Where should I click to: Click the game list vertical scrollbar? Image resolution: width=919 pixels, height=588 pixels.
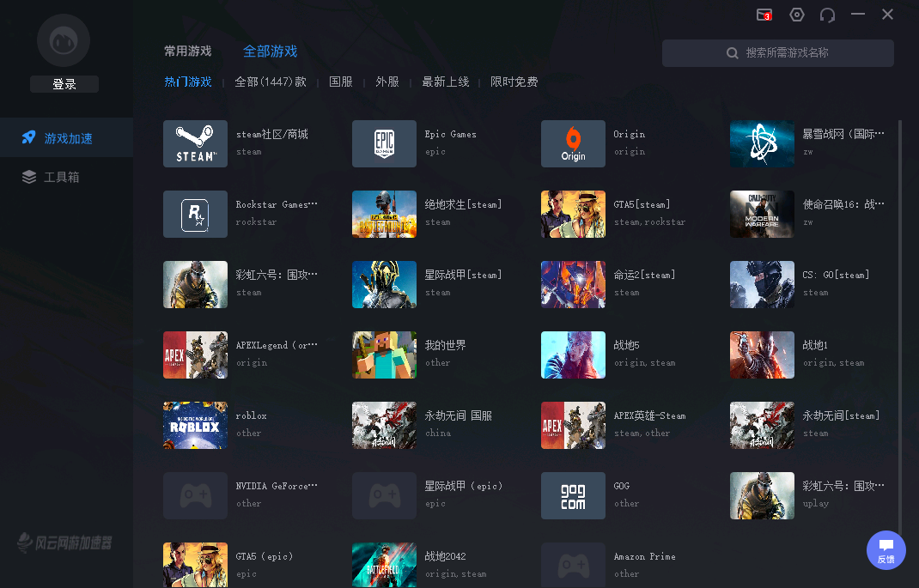(x=900, y=328)
